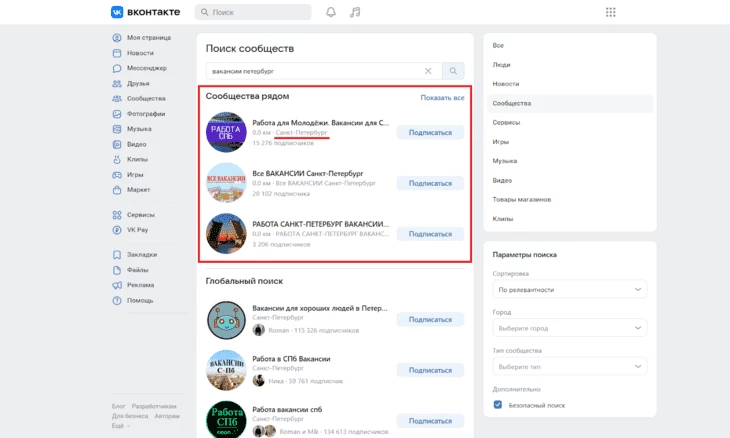Screen dimensions: 730x438
Task: Open the notifications bell
Action: (331, 12)
